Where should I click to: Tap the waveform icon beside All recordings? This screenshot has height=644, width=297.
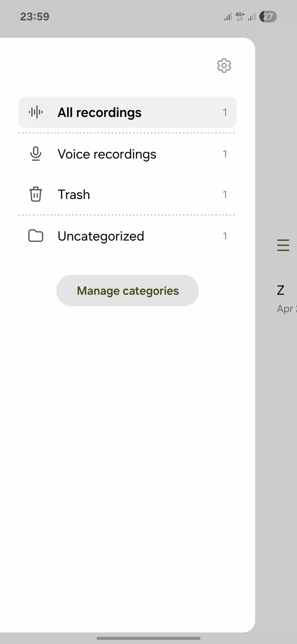click(36, 112)
